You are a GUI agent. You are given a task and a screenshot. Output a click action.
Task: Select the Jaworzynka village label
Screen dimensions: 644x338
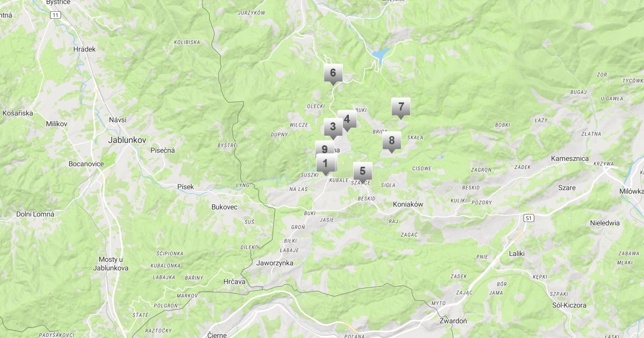point(275,263)
